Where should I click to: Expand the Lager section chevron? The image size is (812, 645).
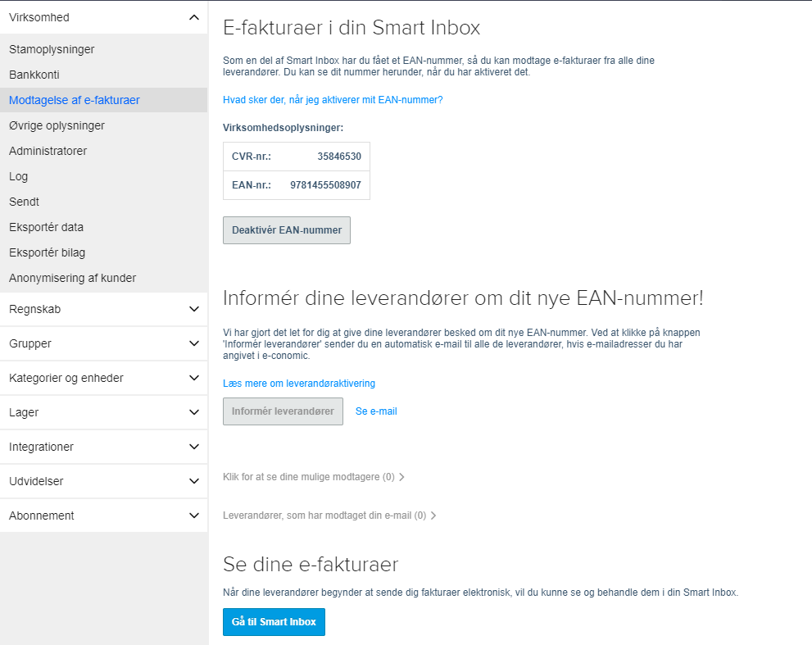click(194, 412)
